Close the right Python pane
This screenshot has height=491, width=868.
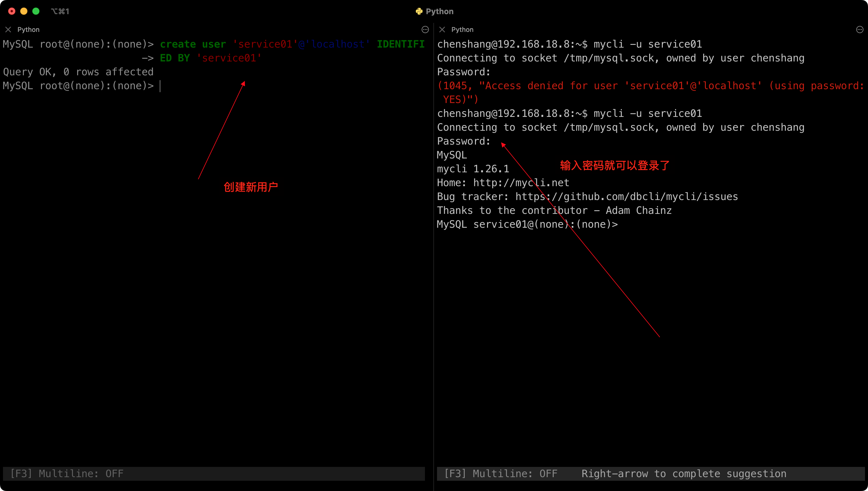pyautogui.click(x=442, y=30)
